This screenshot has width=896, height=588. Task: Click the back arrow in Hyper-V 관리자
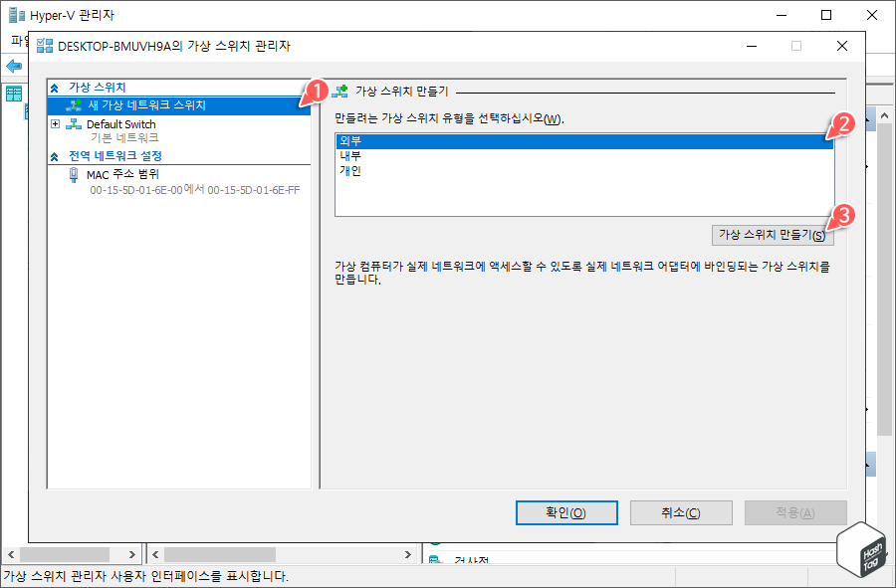pos(14,66)
